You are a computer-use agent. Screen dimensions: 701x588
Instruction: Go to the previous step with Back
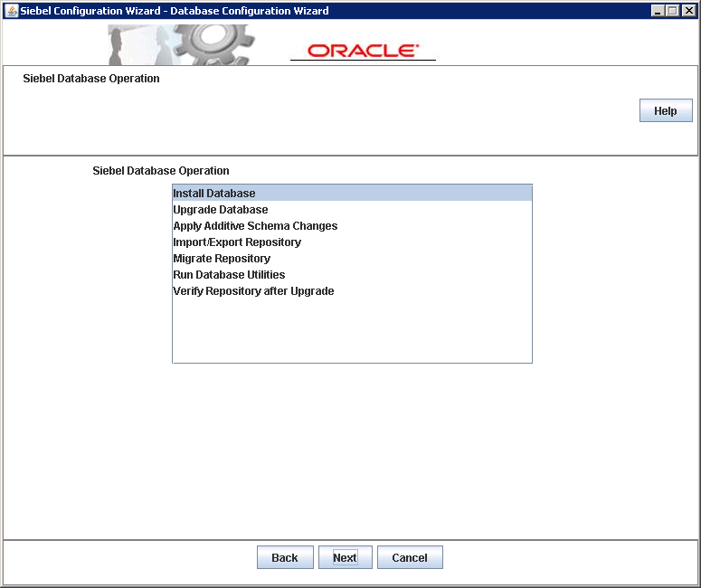(285, 557)
